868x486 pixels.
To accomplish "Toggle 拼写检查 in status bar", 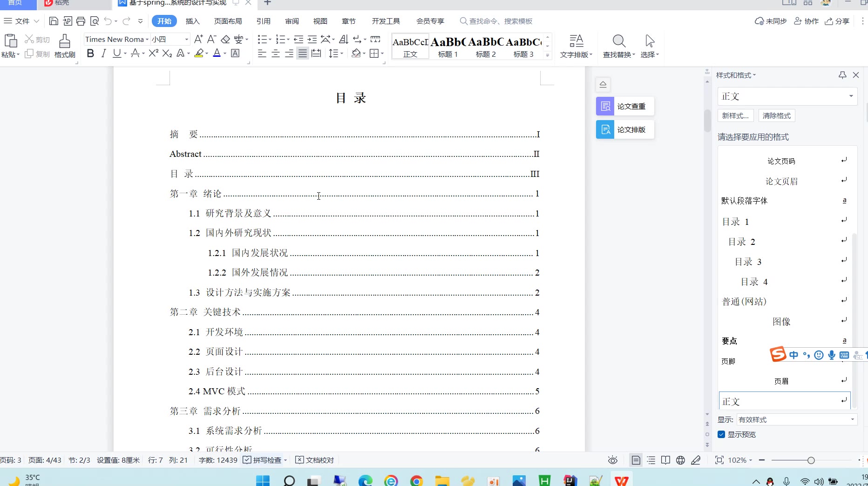I will pos(263,460).
